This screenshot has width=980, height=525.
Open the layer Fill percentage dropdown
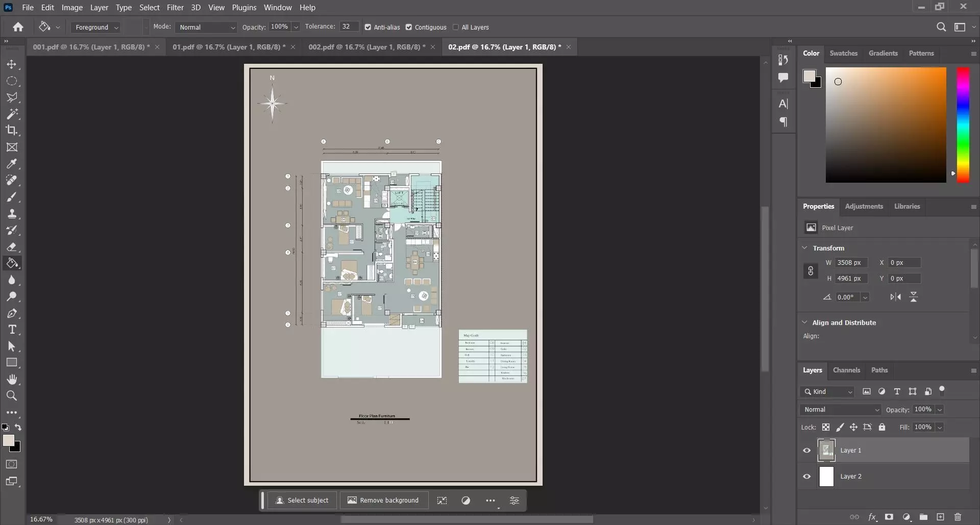click(x=940, y=428)
